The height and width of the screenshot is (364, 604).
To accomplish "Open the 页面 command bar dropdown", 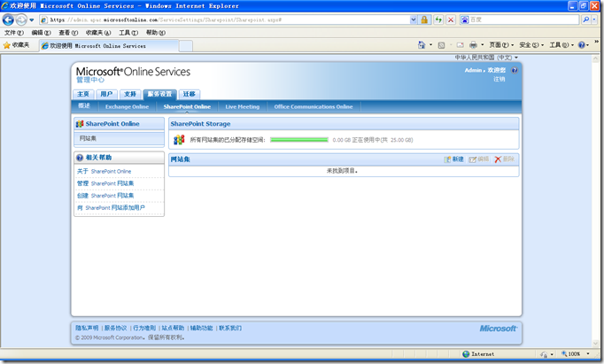I will (501, 45).
